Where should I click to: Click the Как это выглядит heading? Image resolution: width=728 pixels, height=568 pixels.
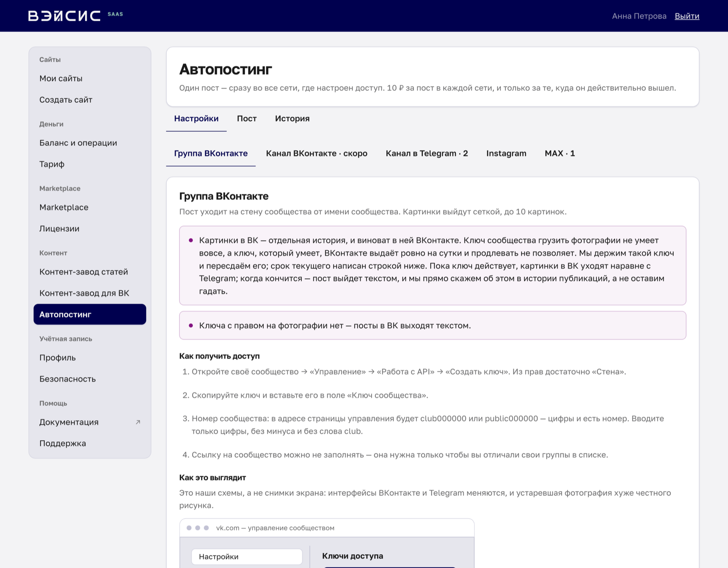coord(212,477)
